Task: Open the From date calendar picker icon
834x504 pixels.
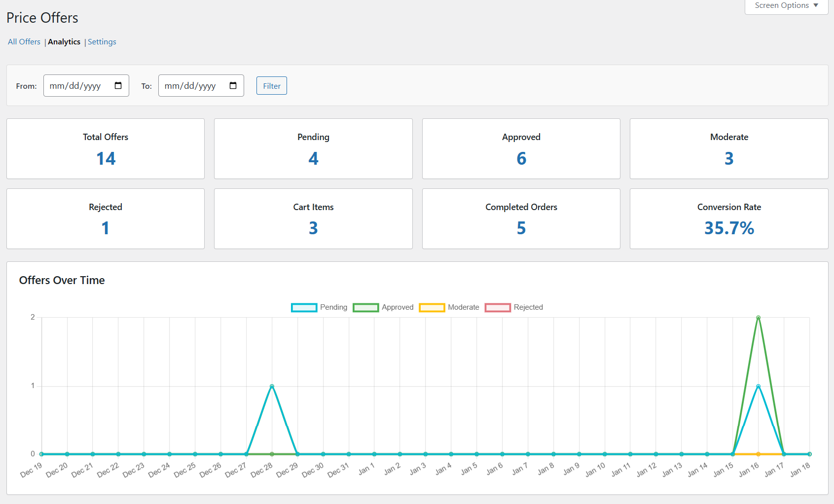Action: 118,86
